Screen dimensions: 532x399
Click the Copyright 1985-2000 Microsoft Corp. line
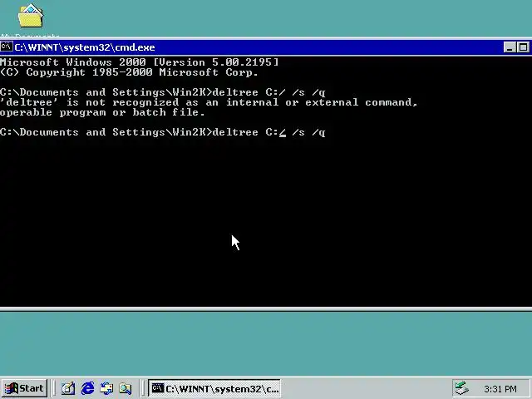tap(129, 72)
